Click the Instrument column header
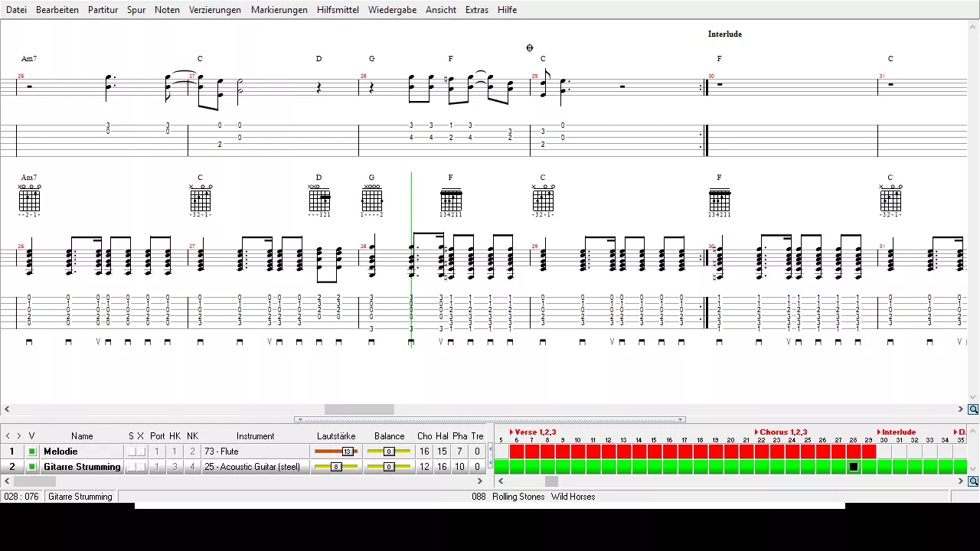This screenshot has height=551, width=980. click(x=255, y=436)
